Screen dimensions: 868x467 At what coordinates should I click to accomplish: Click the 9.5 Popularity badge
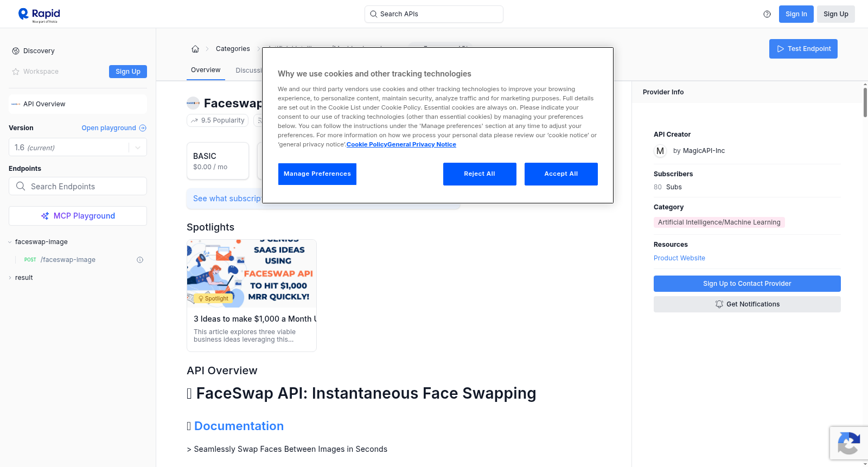218,120
